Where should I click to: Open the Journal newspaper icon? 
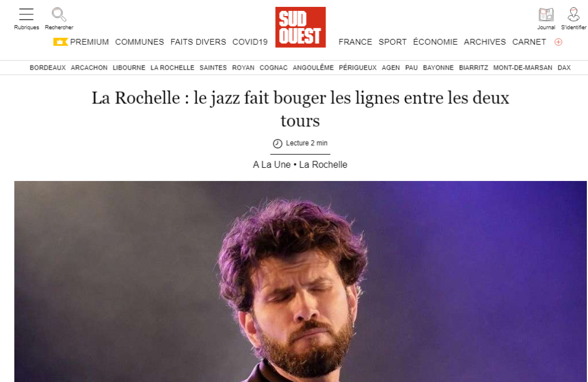coord(546,14)
